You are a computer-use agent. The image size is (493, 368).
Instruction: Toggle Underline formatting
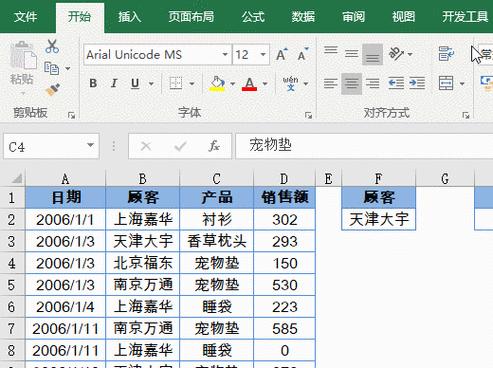click(x=135, y=83)
